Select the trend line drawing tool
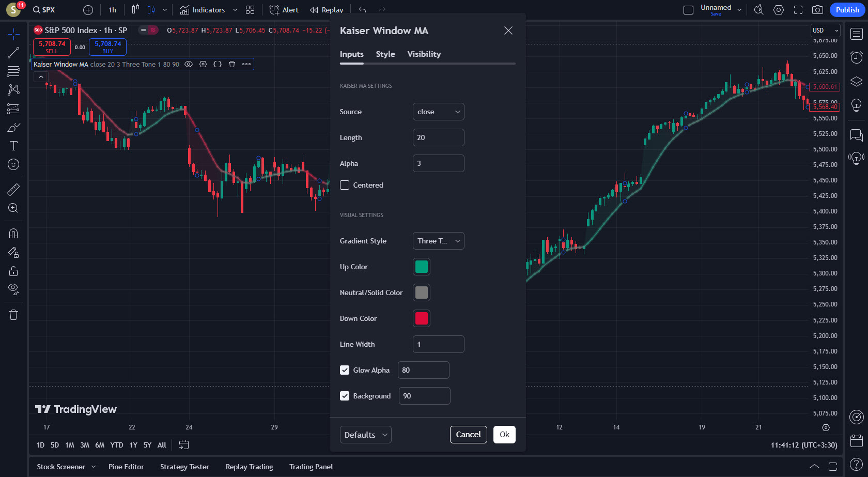This screenshot has height=477, width=868. [x=13, y=53]
